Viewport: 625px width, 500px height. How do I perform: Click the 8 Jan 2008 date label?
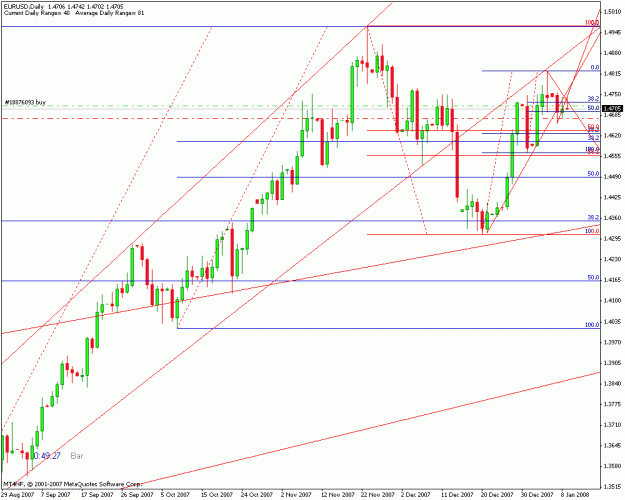coord(575,495)
